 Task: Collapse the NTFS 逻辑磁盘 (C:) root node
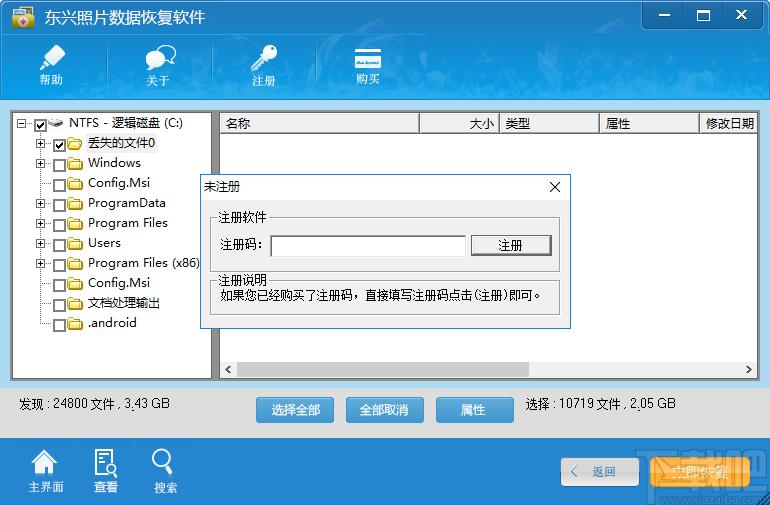22,123
